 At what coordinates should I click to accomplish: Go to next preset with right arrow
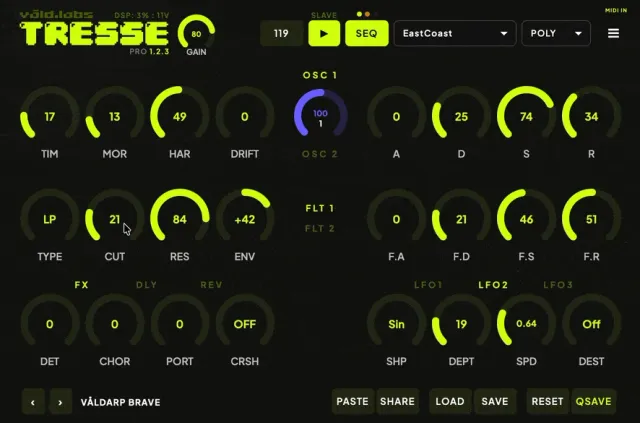tap(60, 402)
